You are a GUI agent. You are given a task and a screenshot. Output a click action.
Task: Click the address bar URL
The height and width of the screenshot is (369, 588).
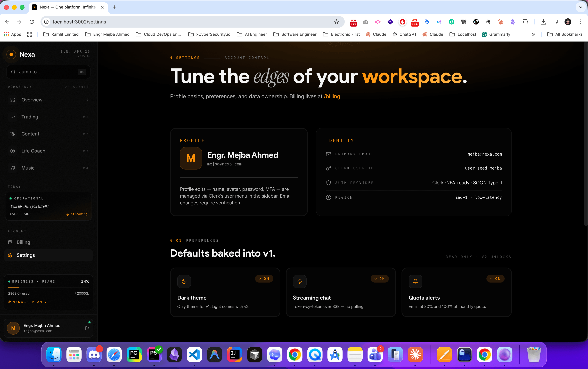coord(79,22)
